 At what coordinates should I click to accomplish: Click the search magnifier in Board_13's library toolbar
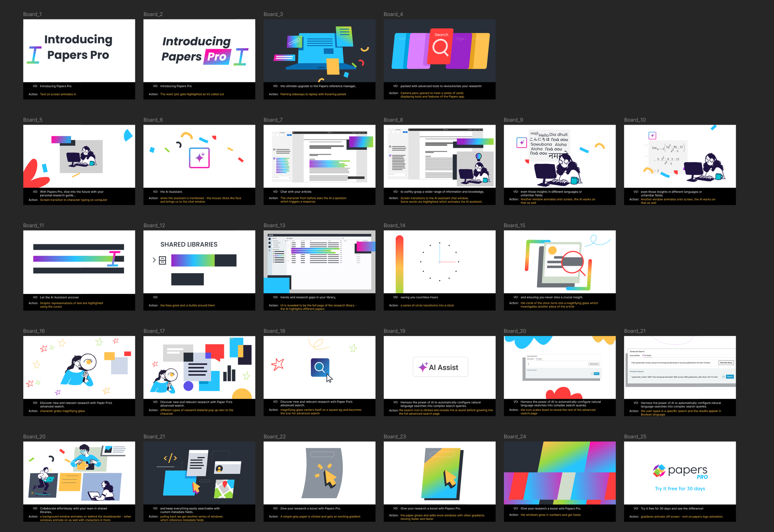click(x=344, y=238)
